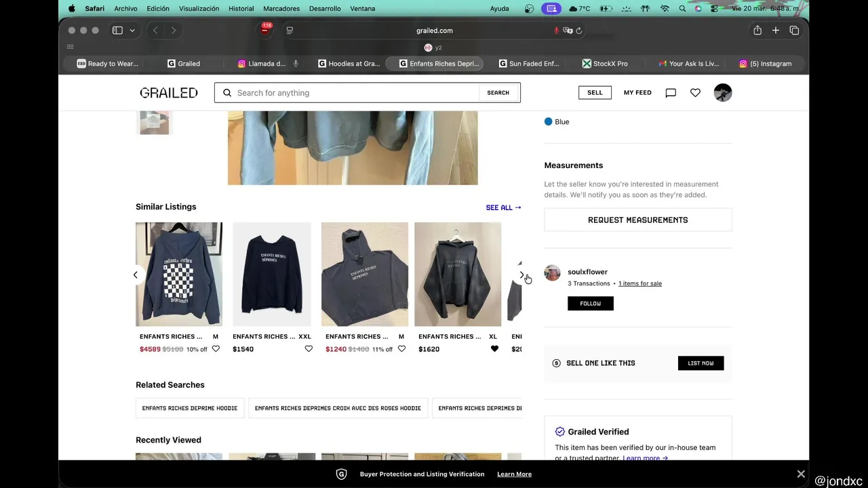Click the Grailed logo
The image size is (868, 488).
pyautogui.click(x=169, y=93)
